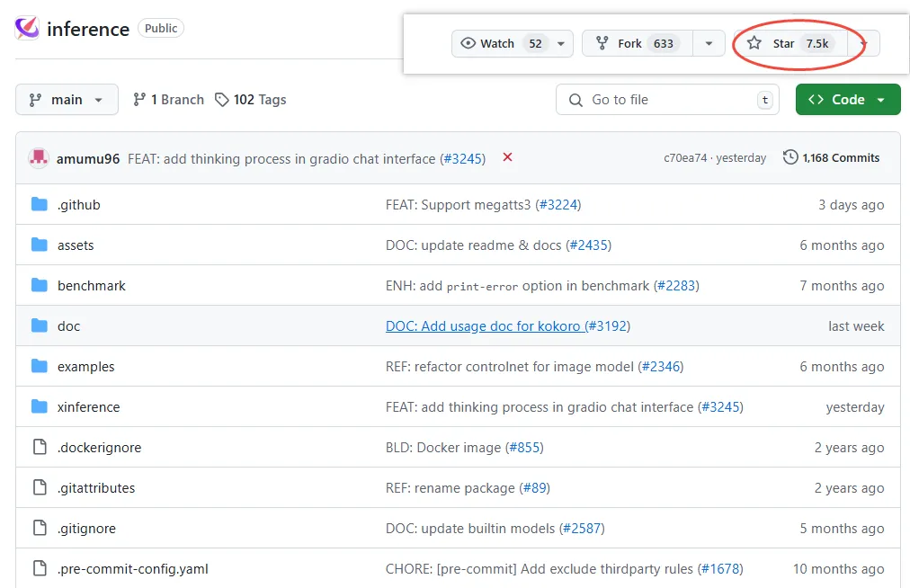Click the assets folder icon

coord(39,245)
